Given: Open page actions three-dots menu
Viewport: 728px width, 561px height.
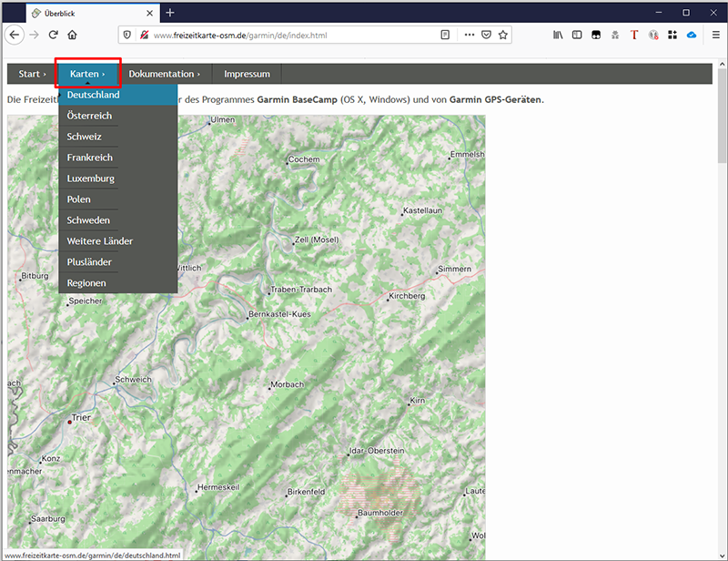Looking at the screenshot, I should pos(470,35).
